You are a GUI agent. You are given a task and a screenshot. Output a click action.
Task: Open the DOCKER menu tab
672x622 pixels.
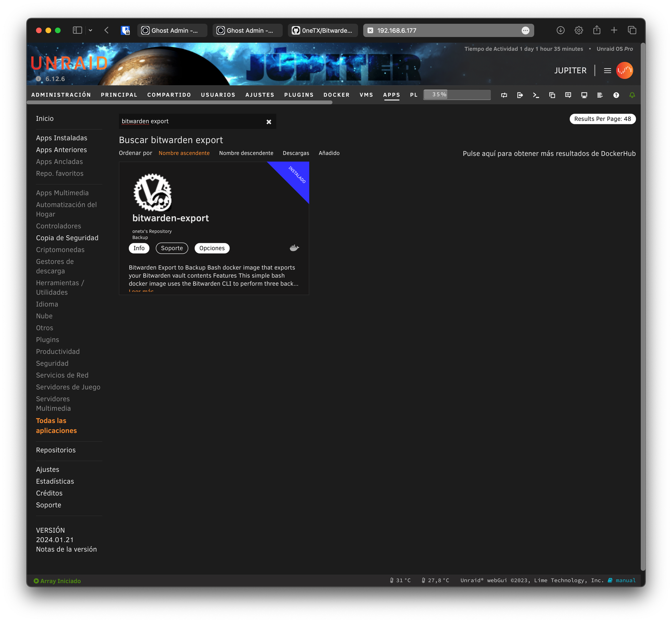click(x=337, y=95)
